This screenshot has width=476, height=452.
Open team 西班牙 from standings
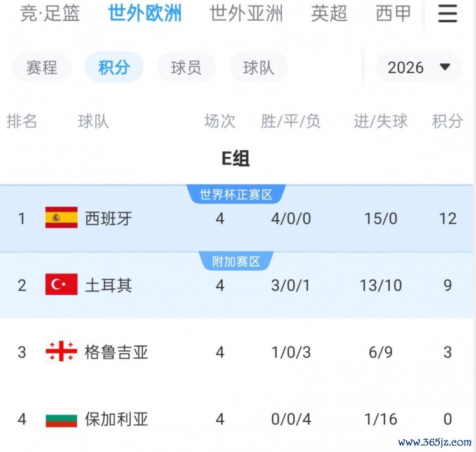click(109, 218)
